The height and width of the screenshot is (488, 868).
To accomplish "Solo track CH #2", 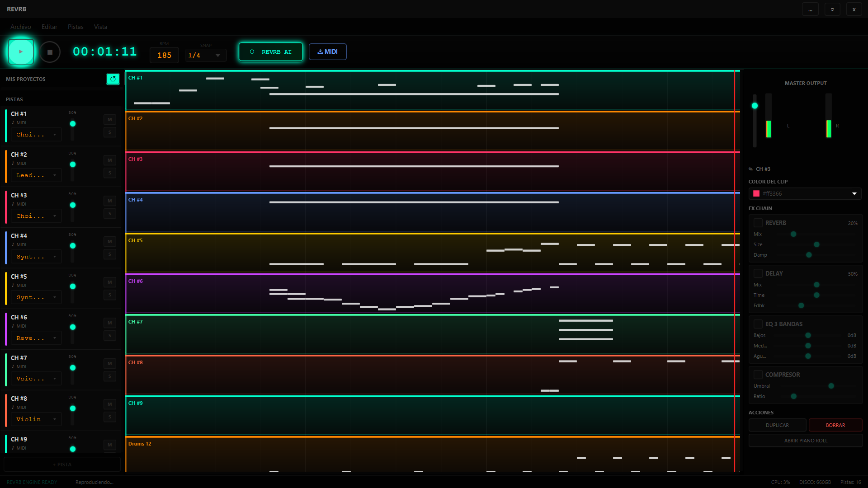I will (x=110, y=173).
